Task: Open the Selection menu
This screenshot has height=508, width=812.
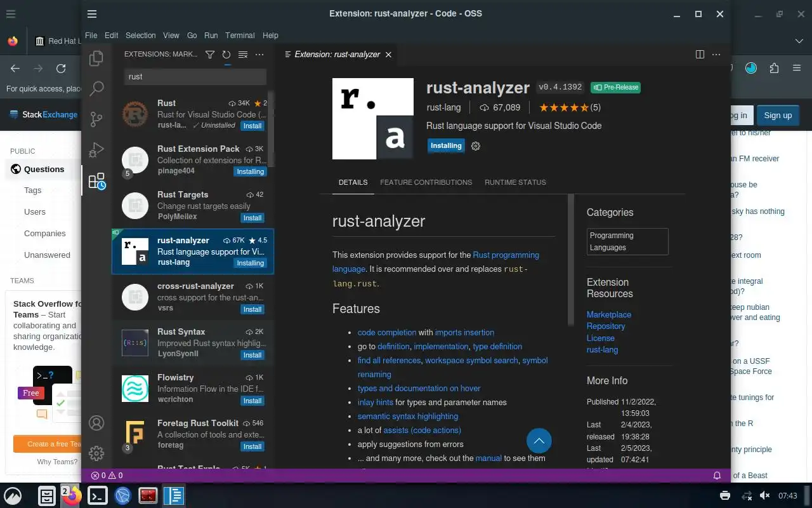Action: coord(140,36)
